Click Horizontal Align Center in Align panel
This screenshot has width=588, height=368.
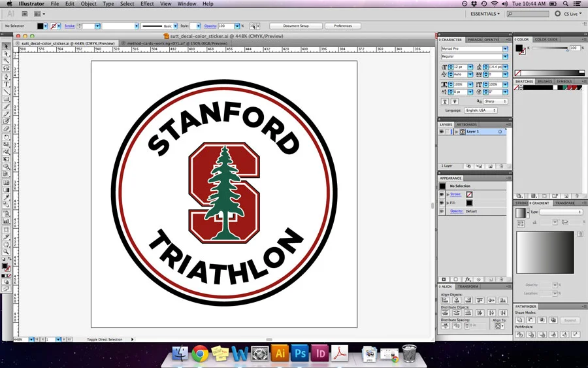click(457, 300)
